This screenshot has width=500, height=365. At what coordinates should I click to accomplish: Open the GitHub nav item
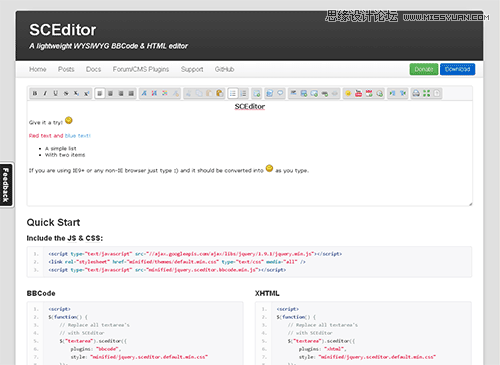click(x=224, y=69)
